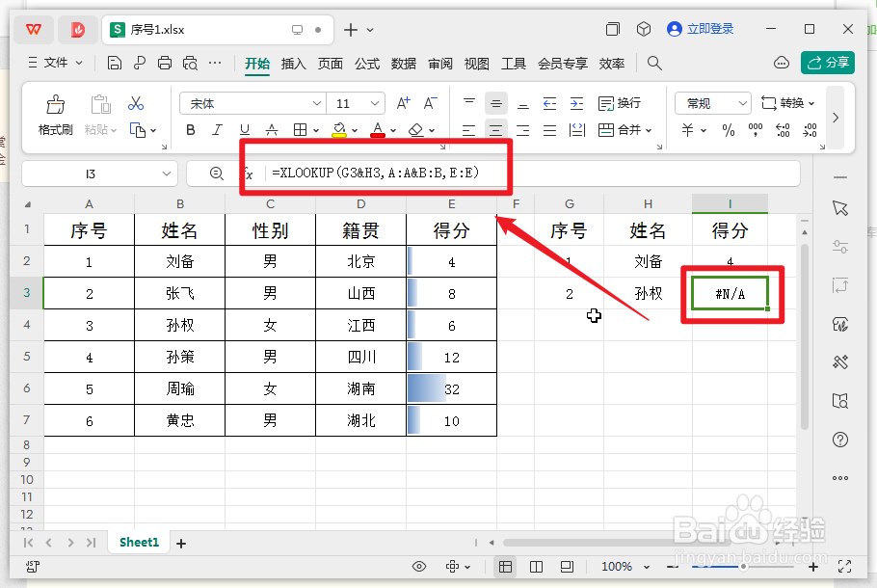Toggle underline formatting
Screen dimensions: 877x588
(245, 129)
